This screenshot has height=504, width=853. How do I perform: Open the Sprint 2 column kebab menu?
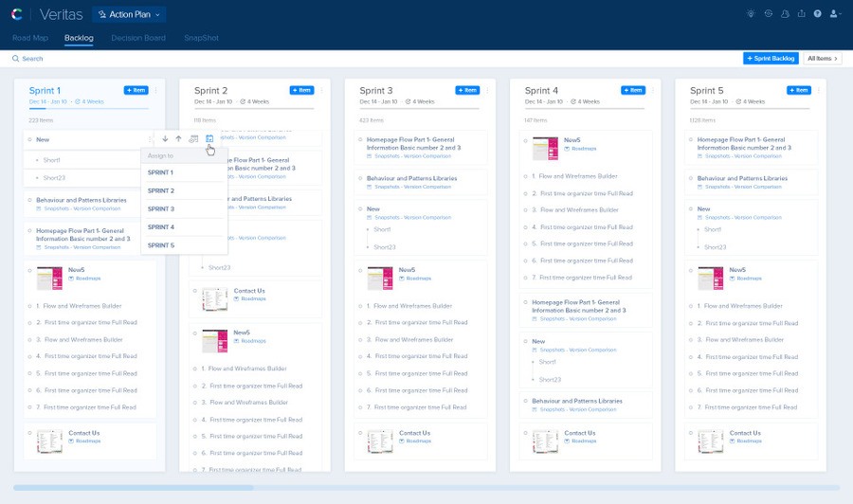tap(321, 90)
